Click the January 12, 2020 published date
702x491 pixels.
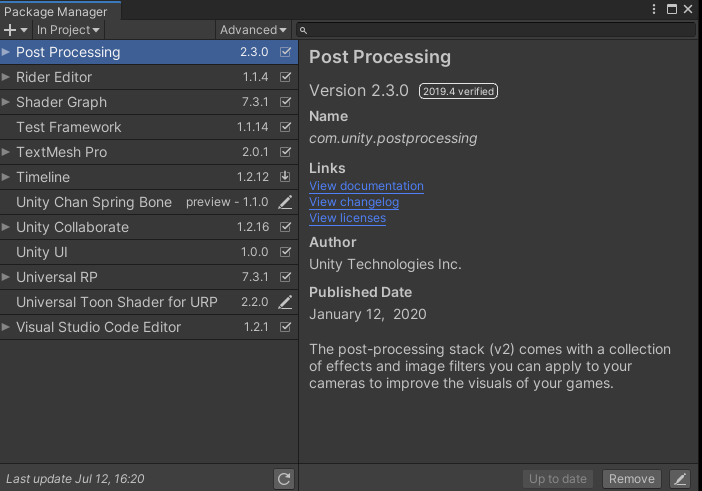pyautogui.click(x=368, y=314)
